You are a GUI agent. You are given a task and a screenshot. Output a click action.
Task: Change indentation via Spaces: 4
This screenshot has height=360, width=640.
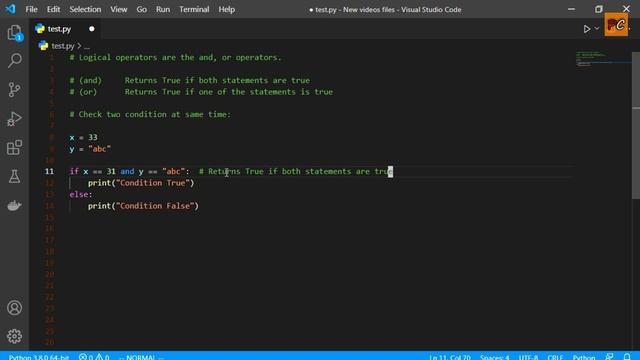click(x=494, y=357)
